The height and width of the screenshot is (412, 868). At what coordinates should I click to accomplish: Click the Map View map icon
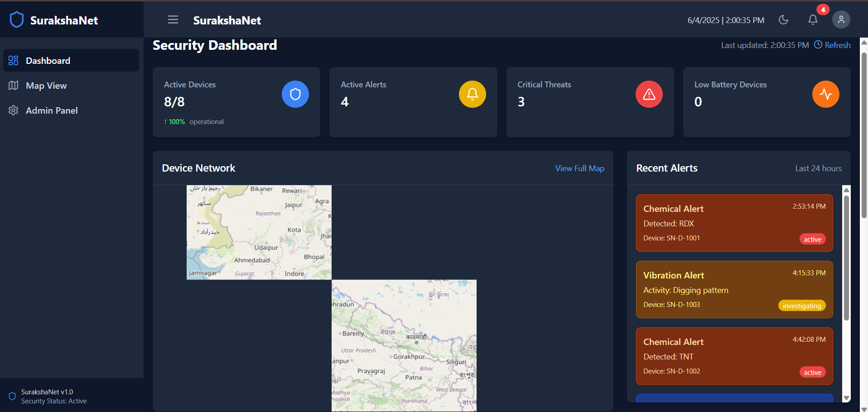coord(14,86)
